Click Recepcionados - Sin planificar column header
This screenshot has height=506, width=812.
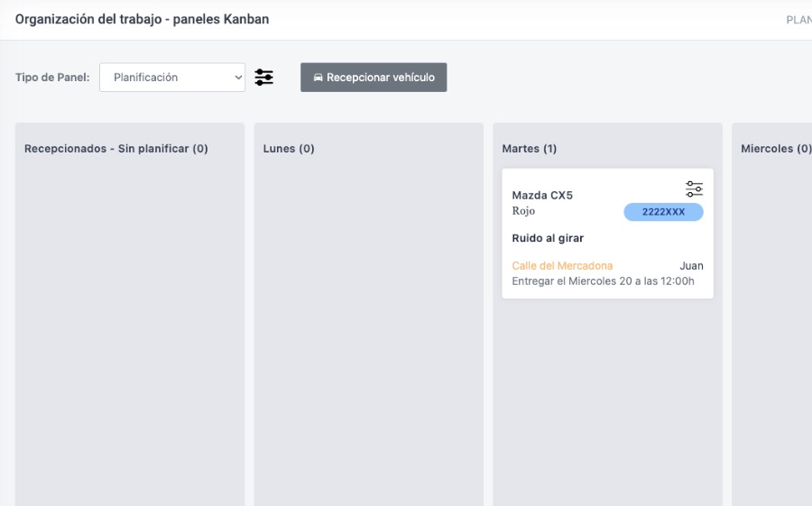[116, 149]
